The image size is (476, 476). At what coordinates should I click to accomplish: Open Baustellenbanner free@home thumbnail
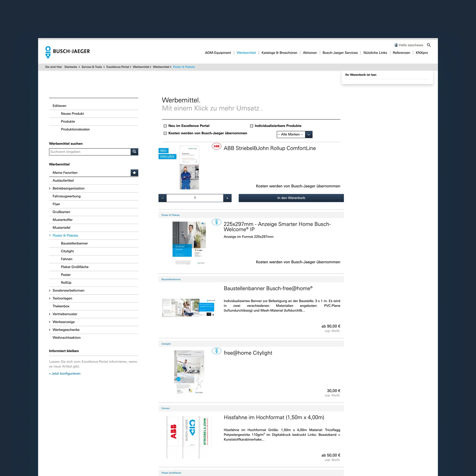click(x=188, y=308)
